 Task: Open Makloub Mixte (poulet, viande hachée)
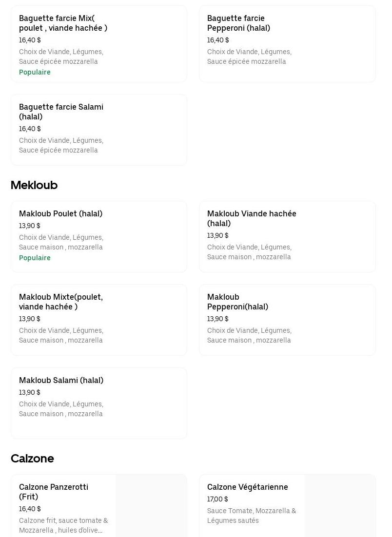99,320
